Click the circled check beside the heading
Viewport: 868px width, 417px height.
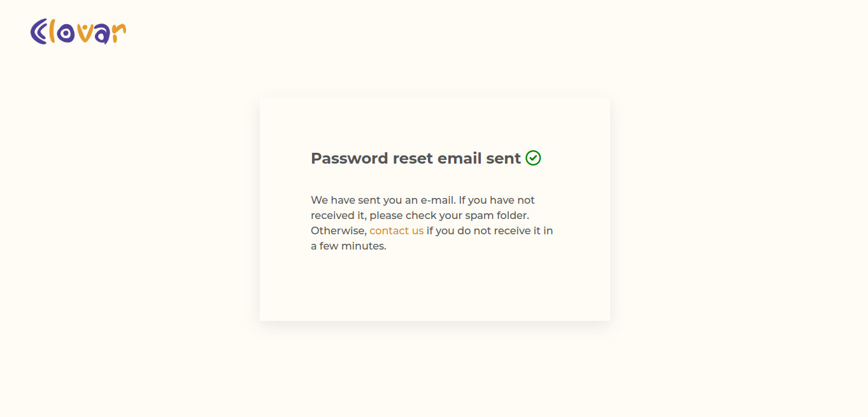click(x=534, y=158)
